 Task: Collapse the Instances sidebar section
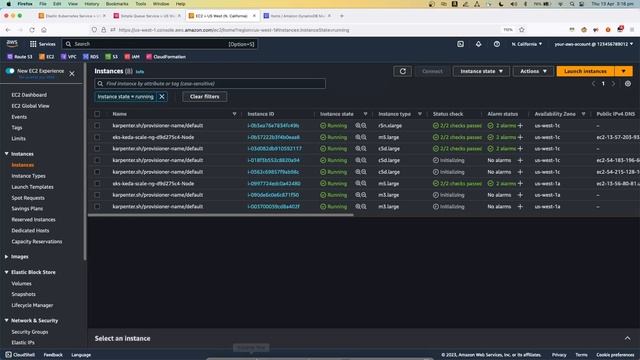click(x=7, y=154)
